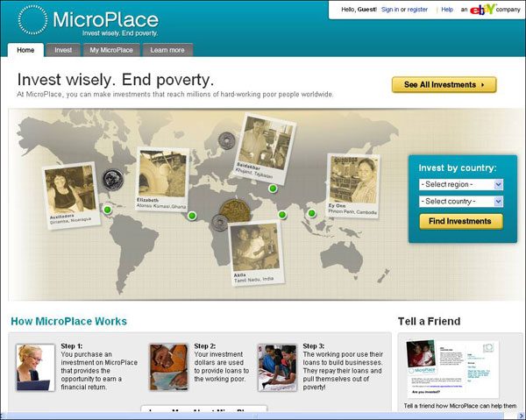Click the register link
Screen dimensions: 526x420
coord(417,10)
